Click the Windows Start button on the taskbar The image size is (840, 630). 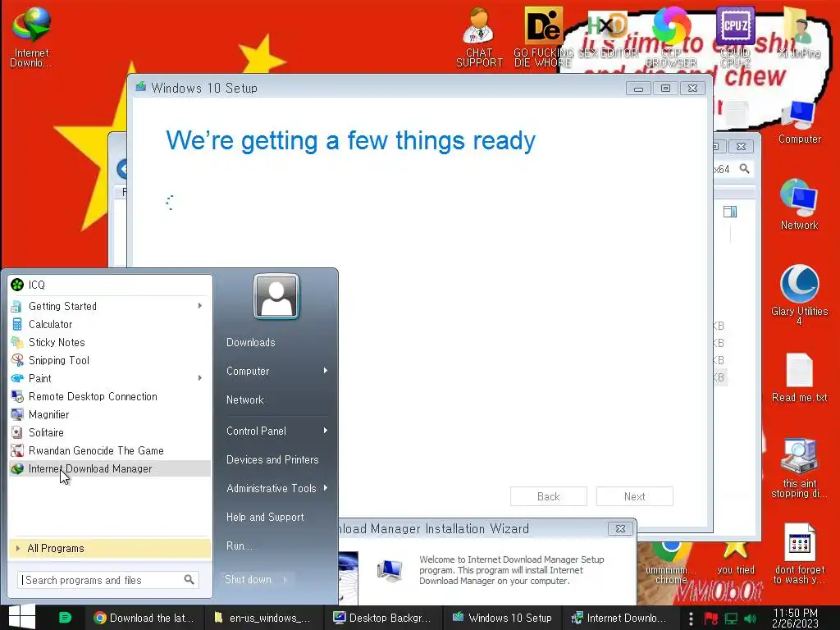(x=22, y=617)
